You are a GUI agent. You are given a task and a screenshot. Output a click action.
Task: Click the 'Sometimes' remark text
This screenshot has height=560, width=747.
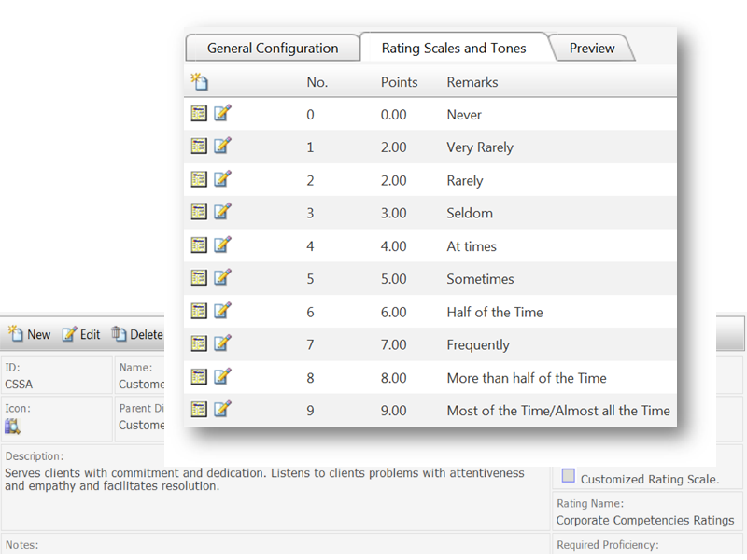tap(480, 279)
